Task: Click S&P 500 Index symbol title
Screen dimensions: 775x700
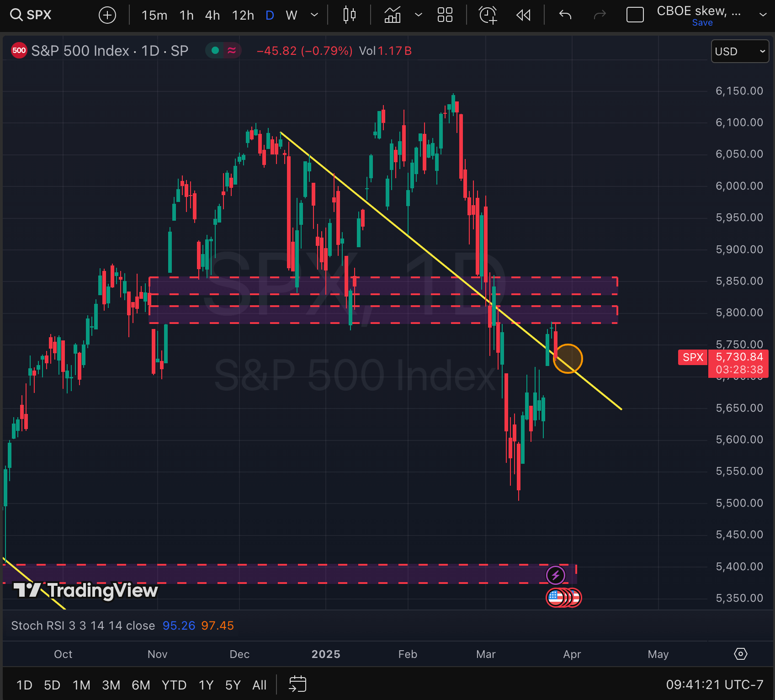Action: click(110, 51)
